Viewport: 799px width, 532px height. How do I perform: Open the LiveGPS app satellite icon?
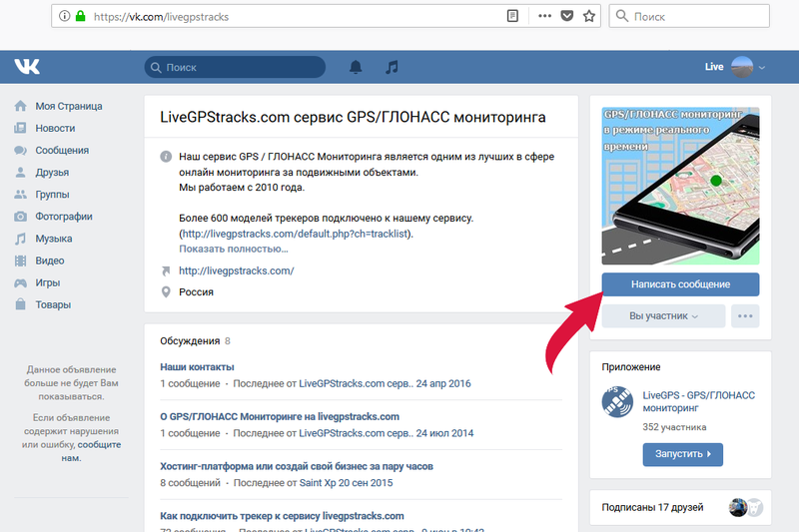pyautogui.click(x=616, y=402)
